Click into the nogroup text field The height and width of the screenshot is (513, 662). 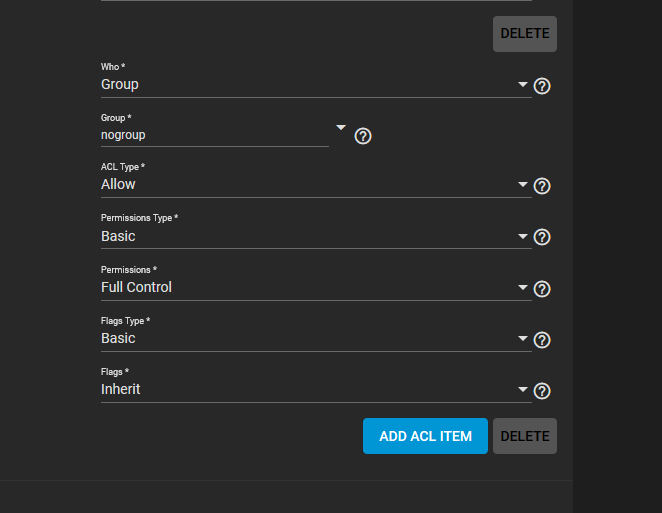point(214,135)
